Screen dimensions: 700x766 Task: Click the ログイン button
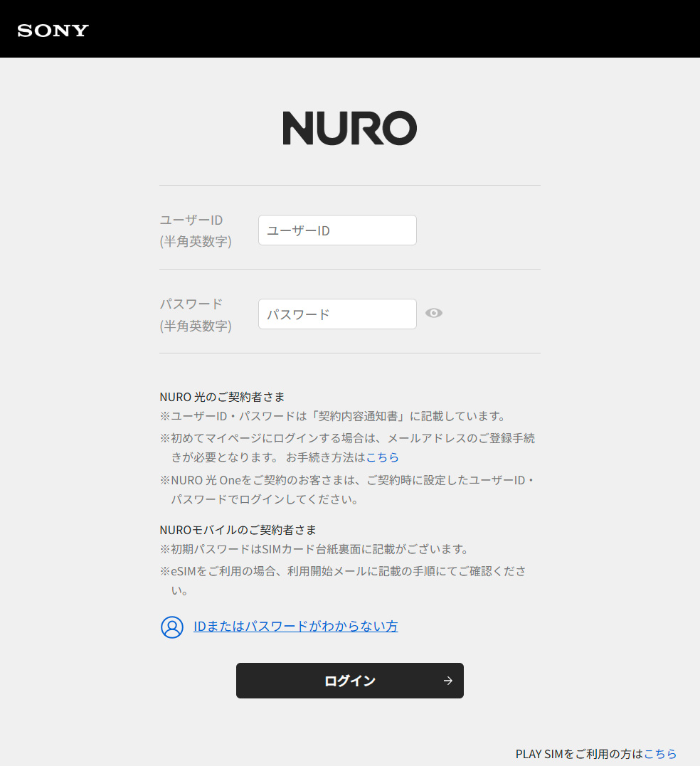(350, 681)
